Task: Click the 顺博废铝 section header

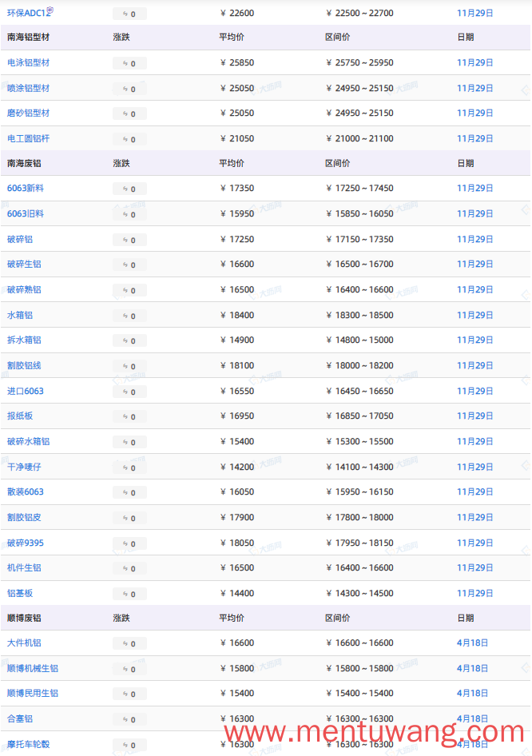Action: coord(24,618)
